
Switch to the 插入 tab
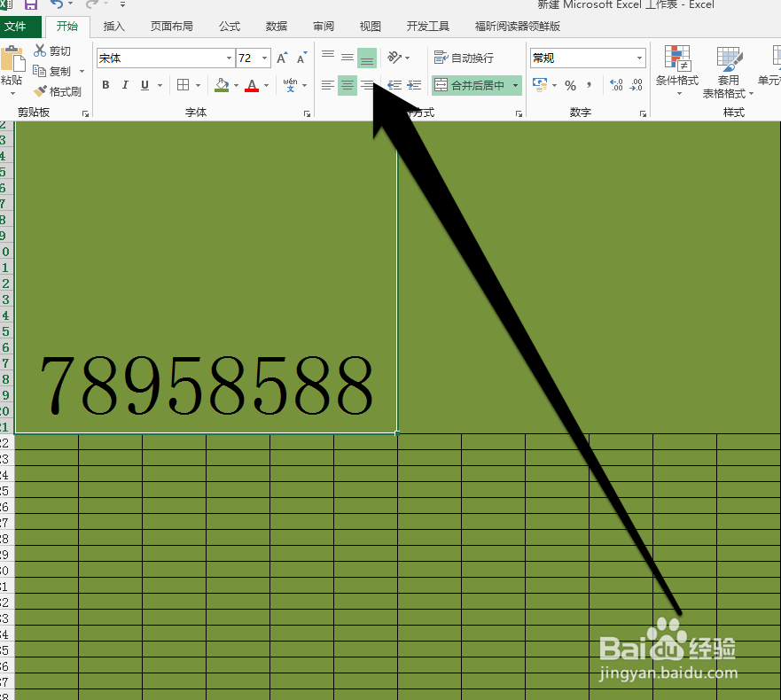(x=114, y=27)
